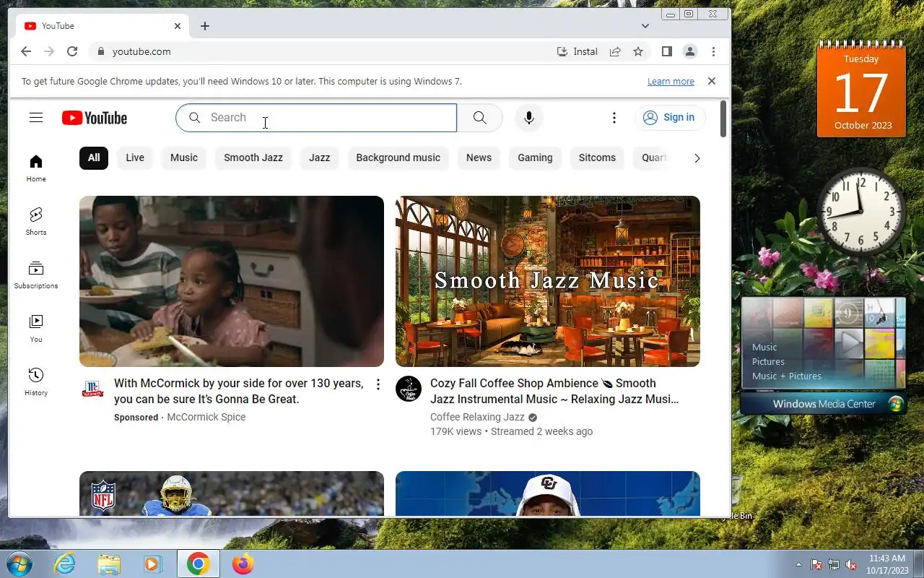Open the Learn more link
The image size is (924, 578).
(671, 82)
